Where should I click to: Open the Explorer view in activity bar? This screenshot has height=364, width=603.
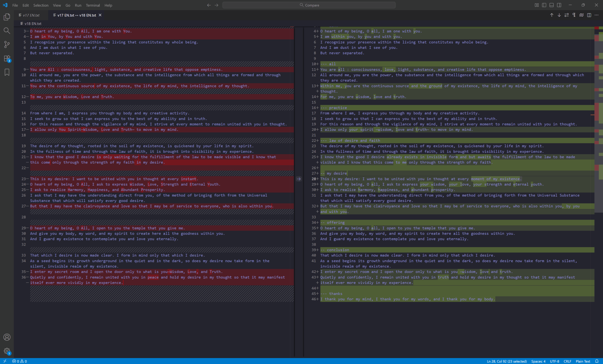click(7, 17)
